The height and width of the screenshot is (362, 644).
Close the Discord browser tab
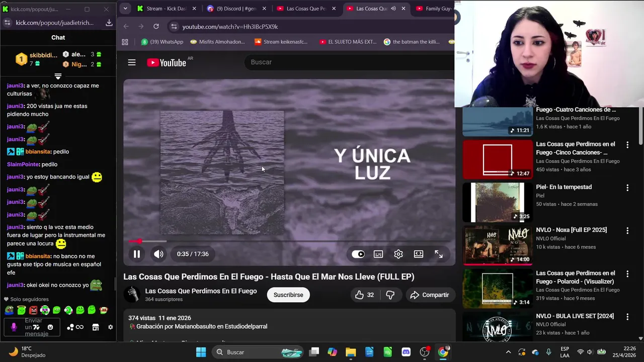[264, 9]
